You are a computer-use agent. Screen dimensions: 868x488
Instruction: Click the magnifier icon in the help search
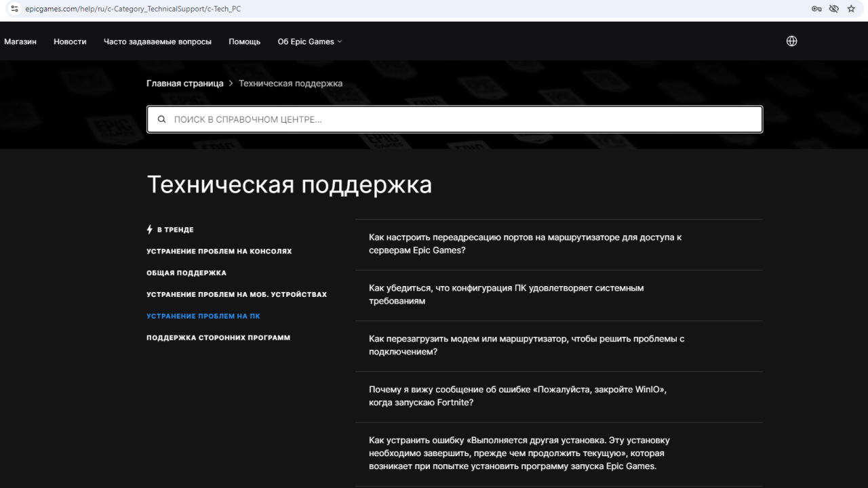[161, 119]
